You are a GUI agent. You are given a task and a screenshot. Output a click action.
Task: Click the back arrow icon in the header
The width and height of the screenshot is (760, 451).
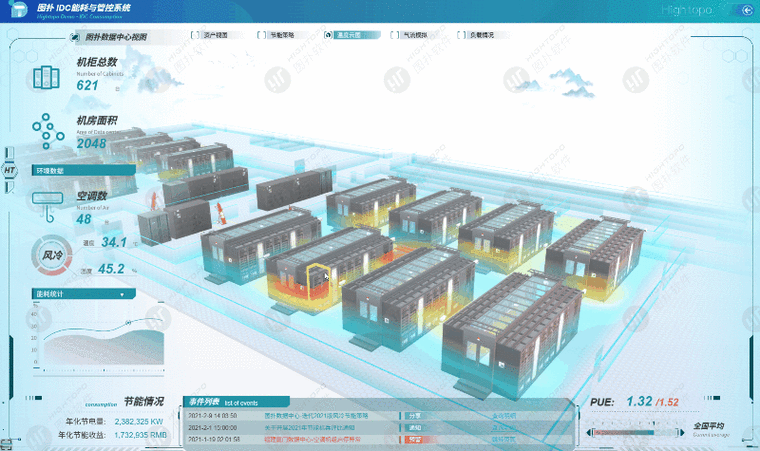747,10
